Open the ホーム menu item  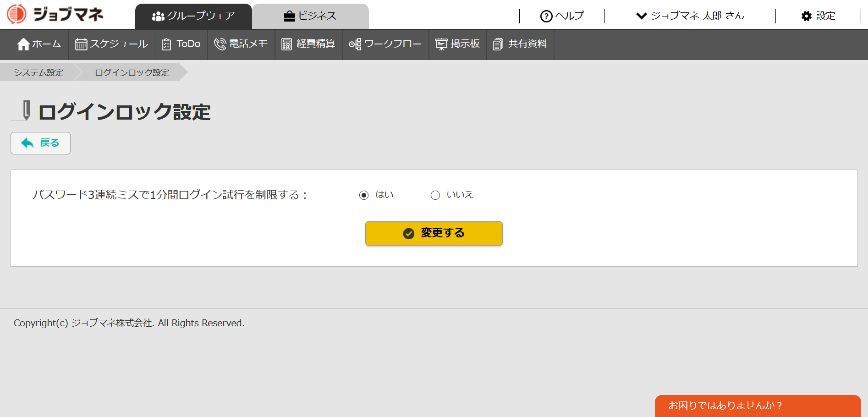(39, 44)
